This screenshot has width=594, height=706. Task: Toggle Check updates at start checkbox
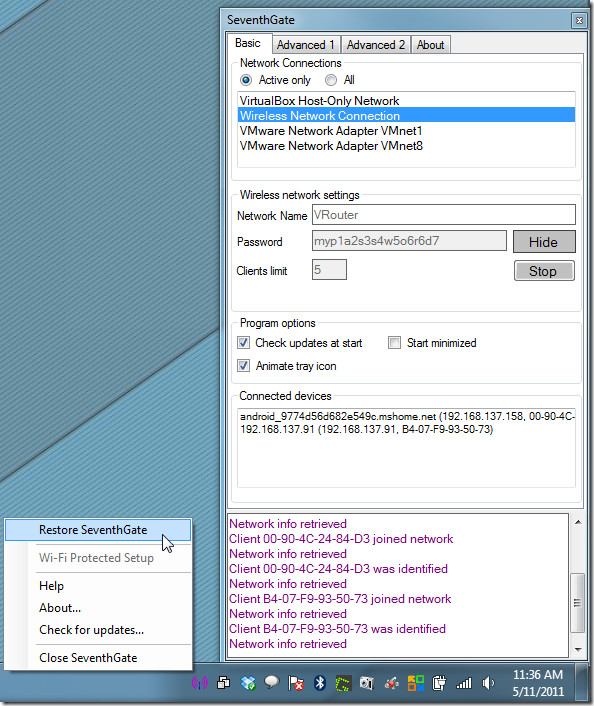tap(244, 343)
